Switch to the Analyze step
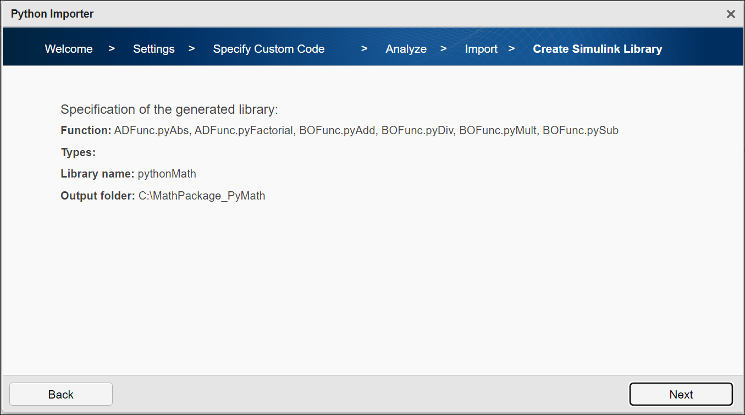Screen dimensions: 745x415 coord(406,49)
